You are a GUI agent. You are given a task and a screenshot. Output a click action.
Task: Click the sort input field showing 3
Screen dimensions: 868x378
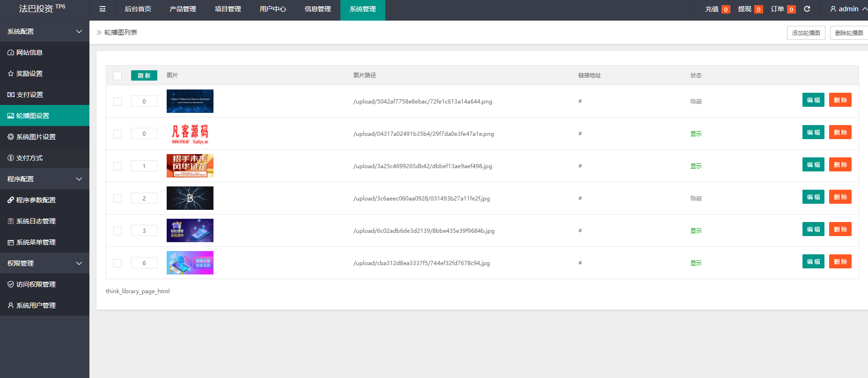pyautogui.click(x=144, y=230)
